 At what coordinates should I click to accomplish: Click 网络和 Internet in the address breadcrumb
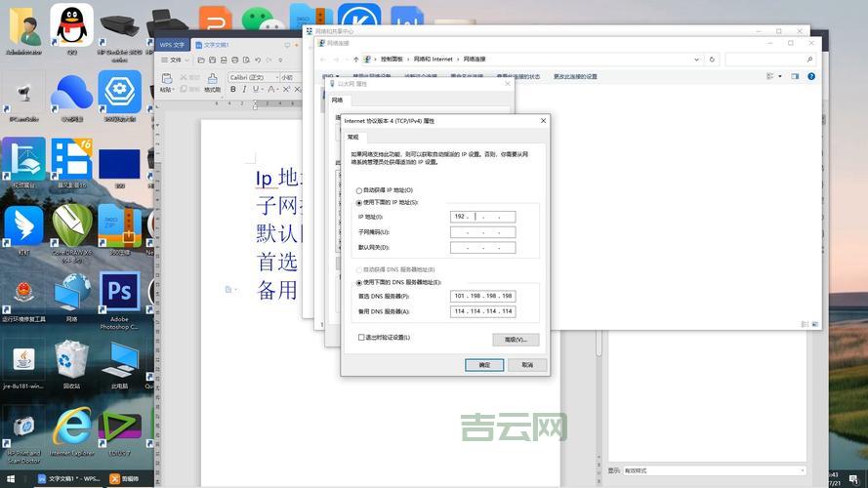434,60
